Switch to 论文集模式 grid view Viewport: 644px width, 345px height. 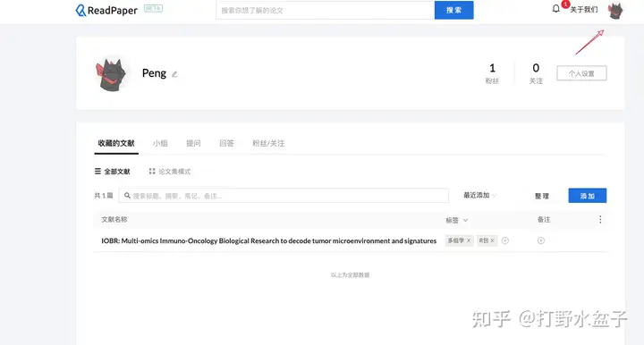(x=170, y=172)
